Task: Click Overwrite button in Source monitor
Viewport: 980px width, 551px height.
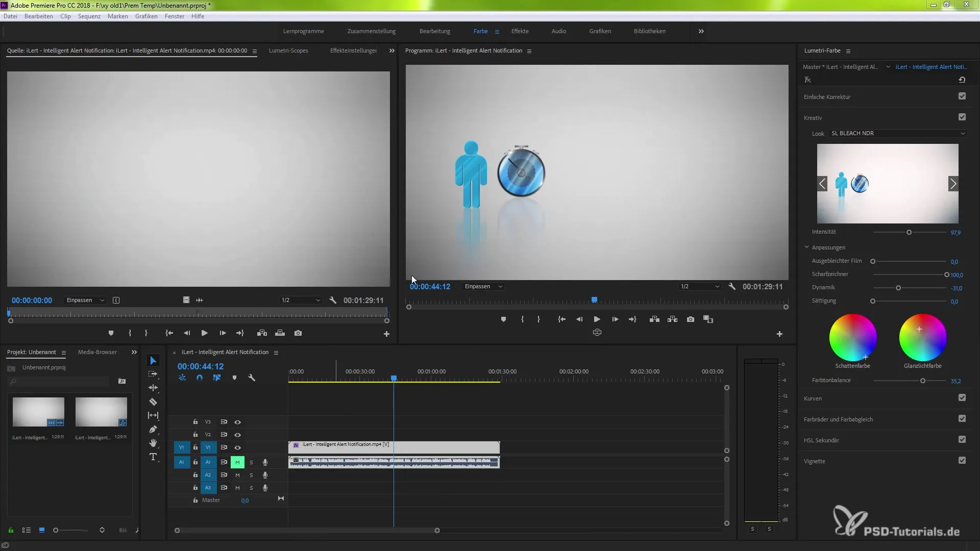Action: (x=280, y=333)
